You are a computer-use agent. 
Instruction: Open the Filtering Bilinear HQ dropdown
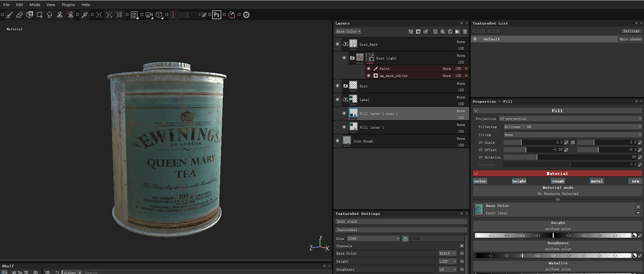(573, 127)
